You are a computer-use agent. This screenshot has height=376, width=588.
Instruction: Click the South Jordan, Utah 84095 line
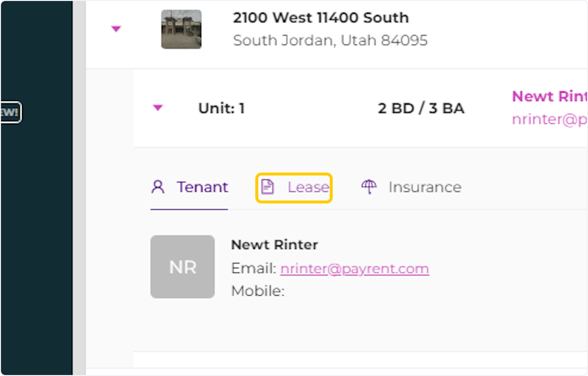click(330, 40)
